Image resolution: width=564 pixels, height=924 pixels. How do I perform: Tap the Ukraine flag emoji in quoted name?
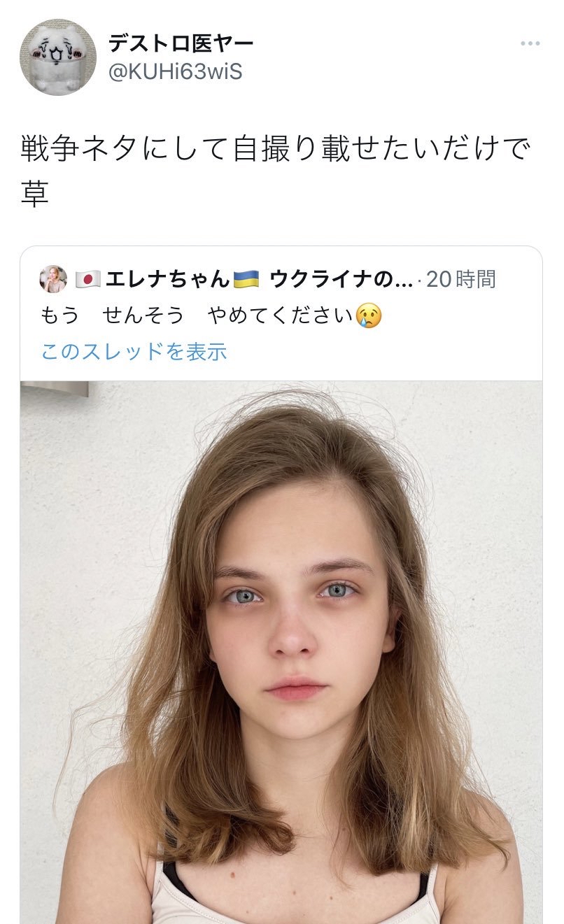point(248,279)
